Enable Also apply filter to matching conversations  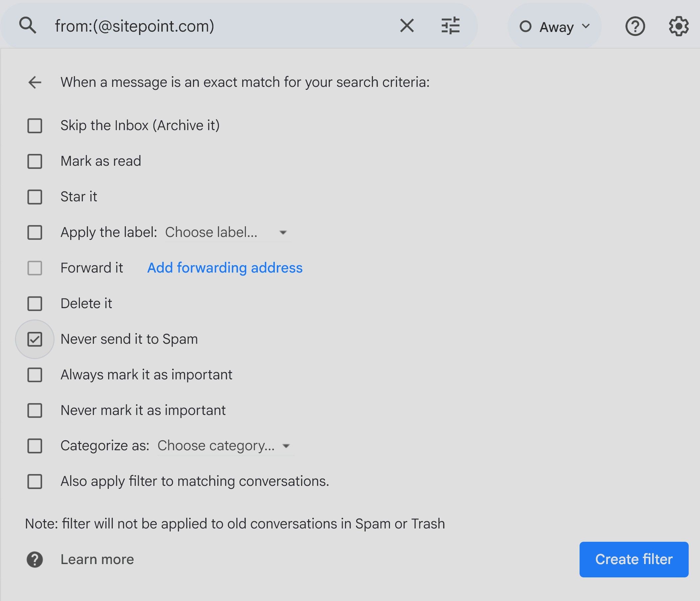(x=35, y=482)
